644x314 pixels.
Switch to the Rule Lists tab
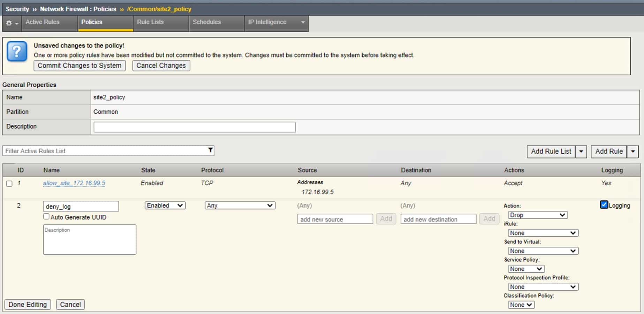coord(150,22)
